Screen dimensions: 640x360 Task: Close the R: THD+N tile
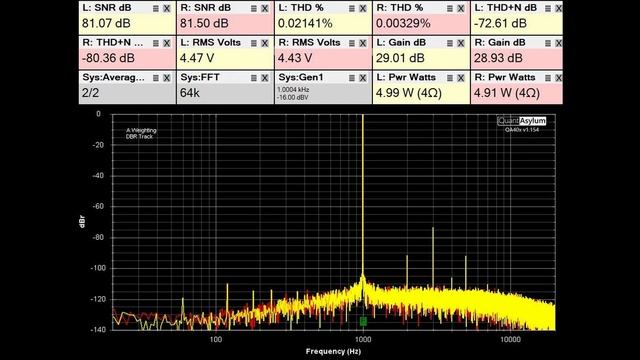point(167,43)
